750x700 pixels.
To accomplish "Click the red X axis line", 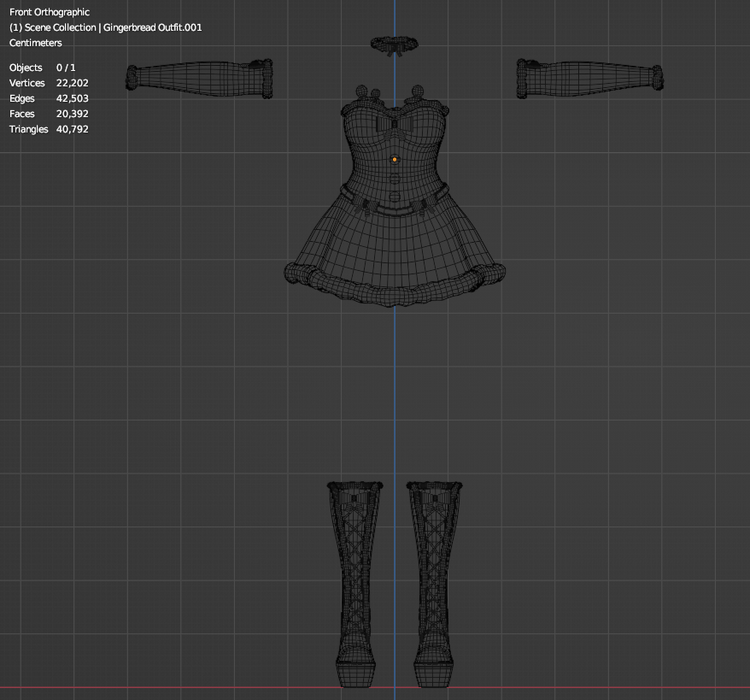I will click(x=171, y=687).
